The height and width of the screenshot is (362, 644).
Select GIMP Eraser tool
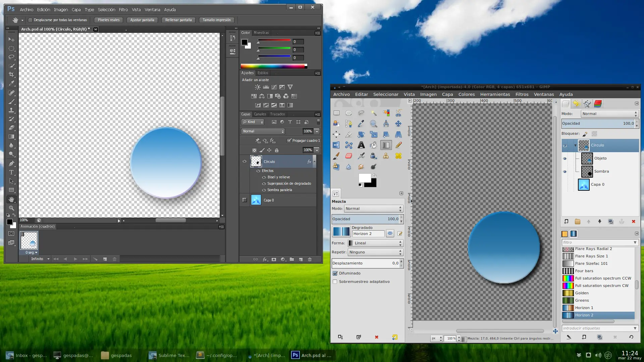point(348,156)
